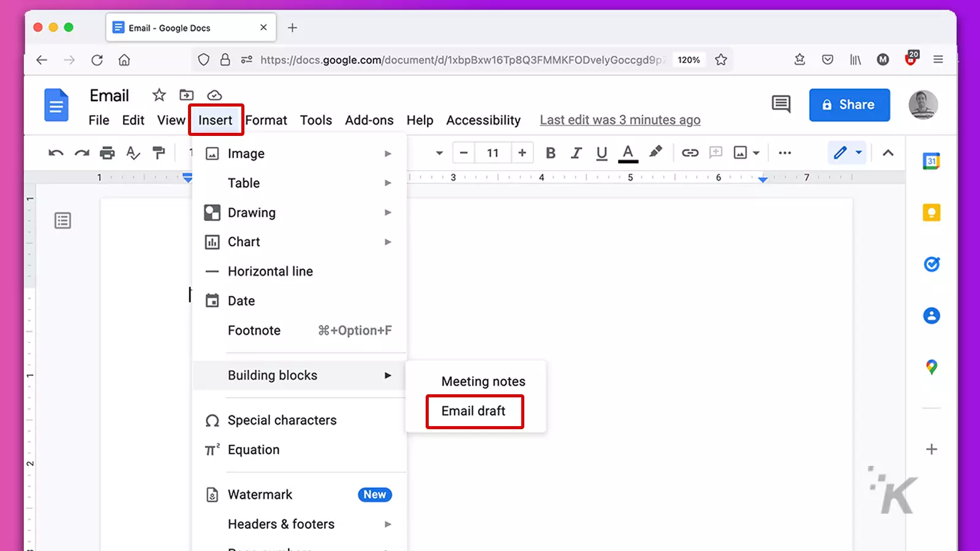Click the Redo icon in toolbar
The height and width of the screenshot is (551, 980).
(81, 153)
